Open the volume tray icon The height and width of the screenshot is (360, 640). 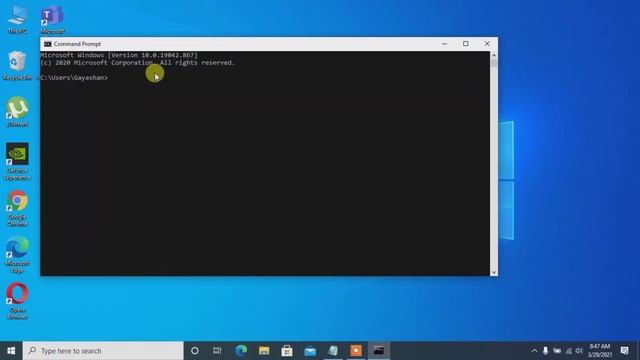point(579,351)
